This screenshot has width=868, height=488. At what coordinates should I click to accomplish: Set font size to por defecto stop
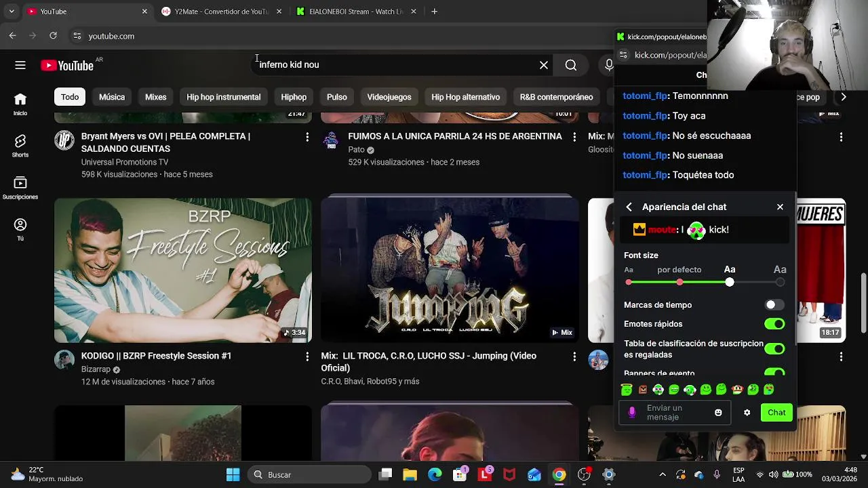pos(679,282)
